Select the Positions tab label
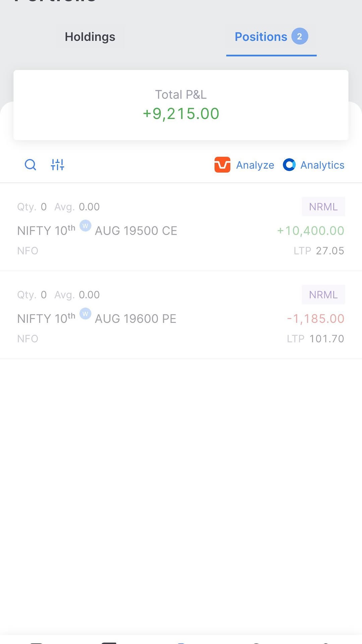362x644 pixels. (x=261, y=37)
